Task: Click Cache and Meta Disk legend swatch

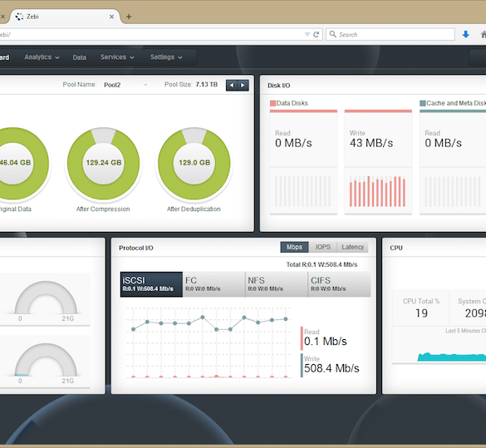Action: (423, 103)
